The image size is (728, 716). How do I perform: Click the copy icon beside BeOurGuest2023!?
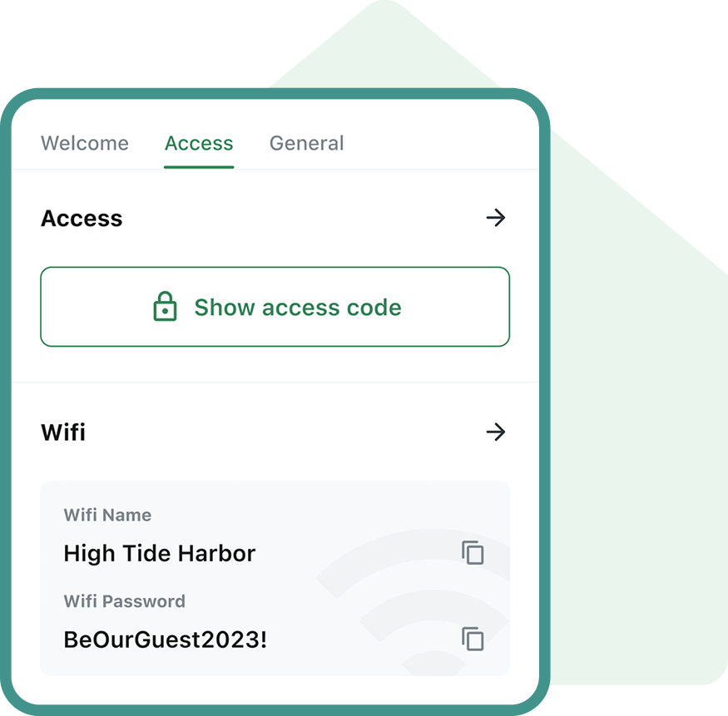point(473,639)
